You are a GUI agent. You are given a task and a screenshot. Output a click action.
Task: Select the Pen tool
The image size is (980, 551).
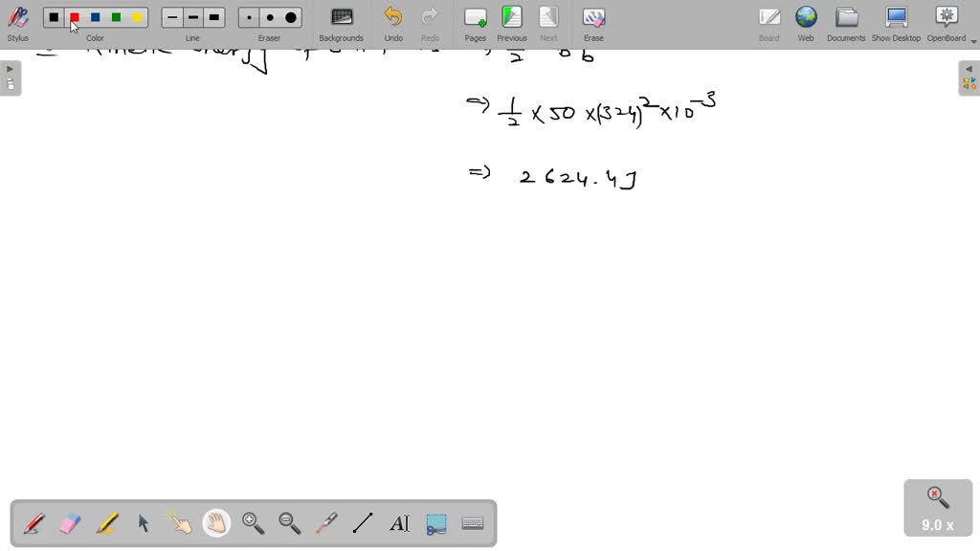pos(33,522)
